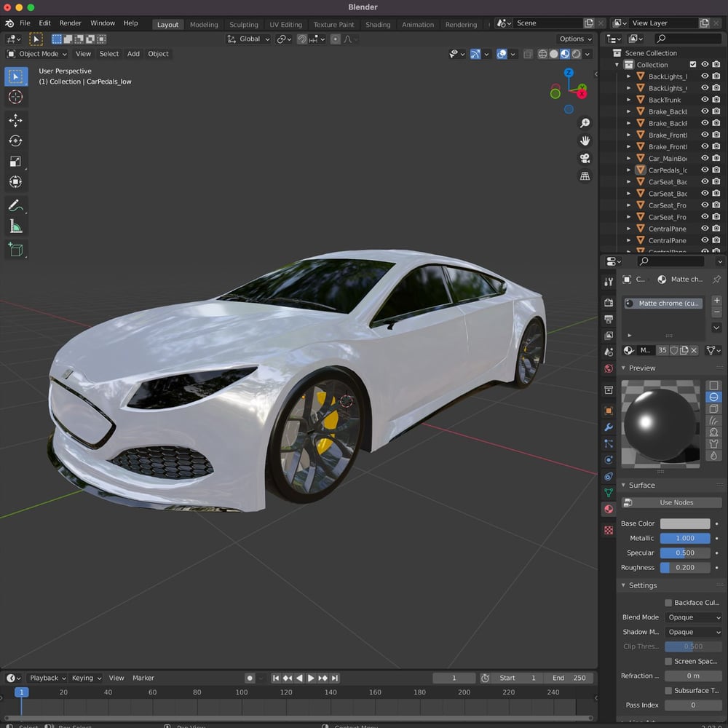Select the Measure tool
Screen dimensions: 728x728
click(x=15, y=227)
